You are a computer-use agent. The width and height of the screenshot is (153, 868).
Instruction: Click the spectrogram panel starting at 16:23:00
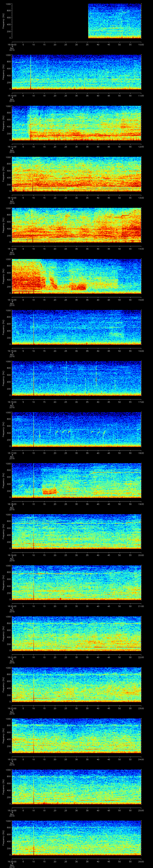[76, 736]
